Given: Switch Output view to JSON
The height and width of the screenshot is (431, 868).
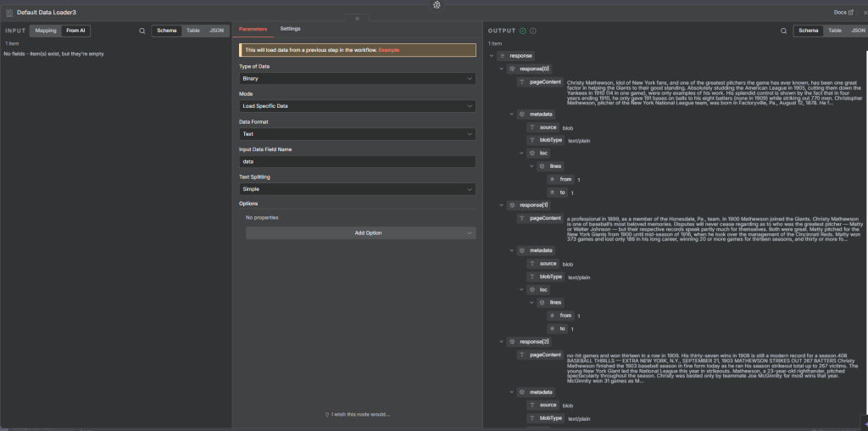Looking at the screenshot, I should click(x=858, y=31).
